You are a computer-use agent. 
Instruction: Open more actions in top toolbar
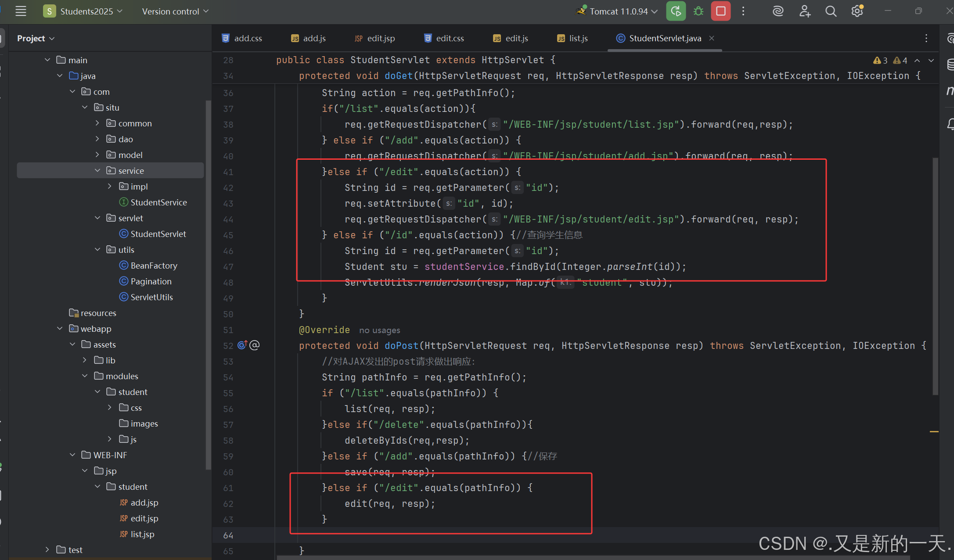click(x=743, y=11)
